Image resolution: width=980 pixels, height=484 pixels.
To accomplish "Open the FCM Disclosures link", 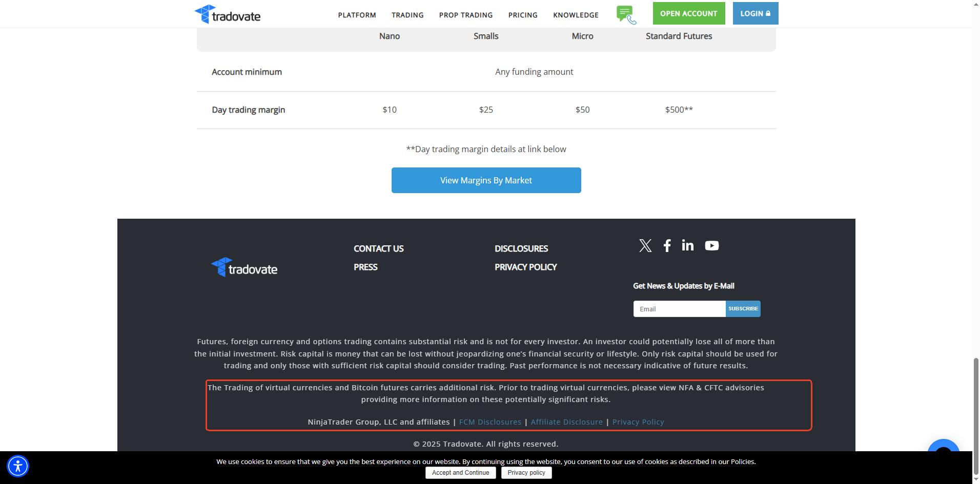I will pos(490,422).
